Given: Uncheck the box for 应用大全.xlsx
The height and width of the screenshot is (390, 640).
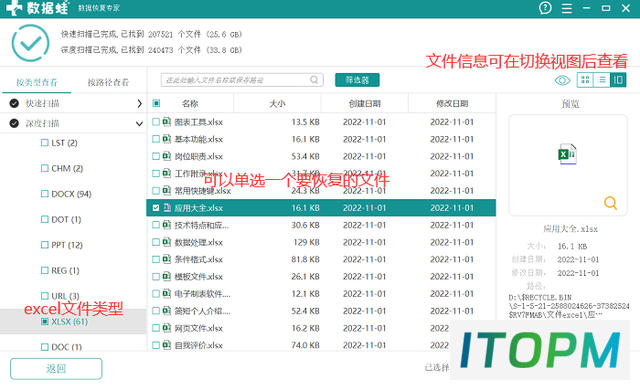Looking at the screenshot, I should pyautogui.click(x=156, y=208).
